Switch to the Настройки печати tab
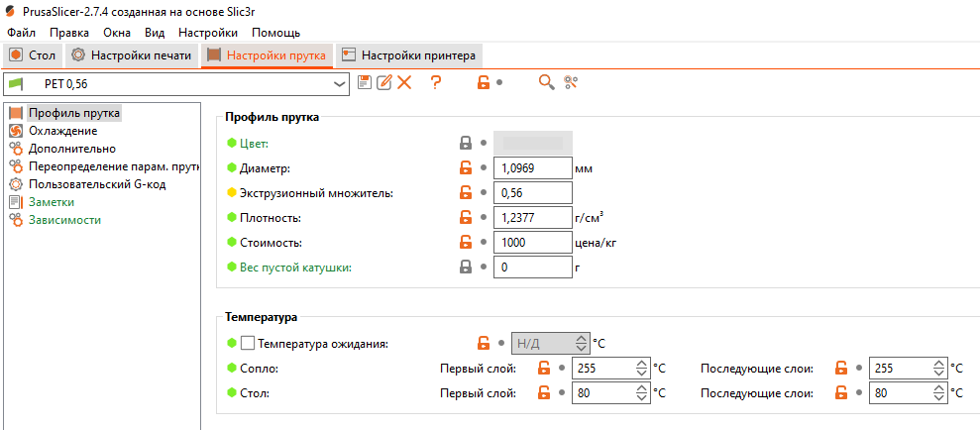980x430 pixels. [131, 55]
